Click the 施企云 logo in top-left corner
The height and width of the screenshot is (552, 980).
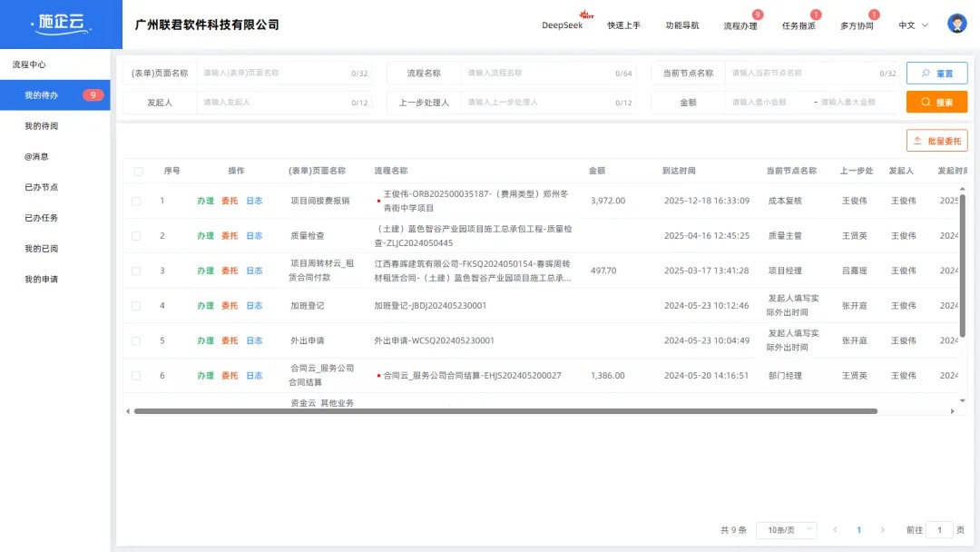point(58,25)
